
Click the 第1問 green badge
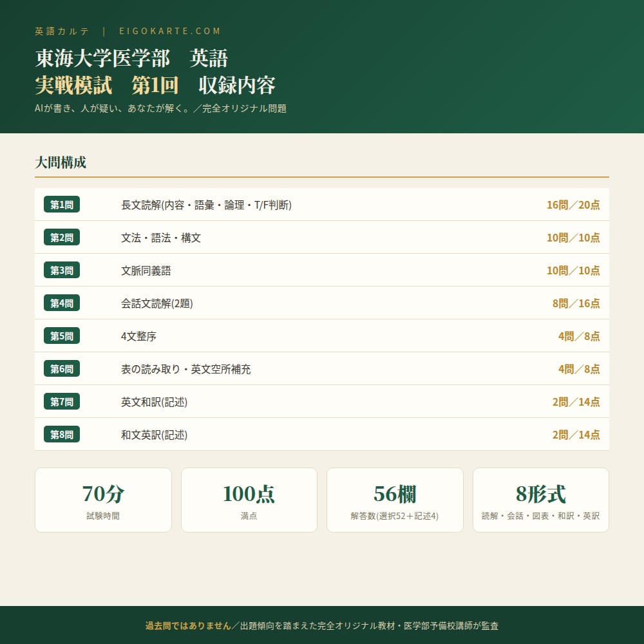pyautogui.click(x=62, y=205)
